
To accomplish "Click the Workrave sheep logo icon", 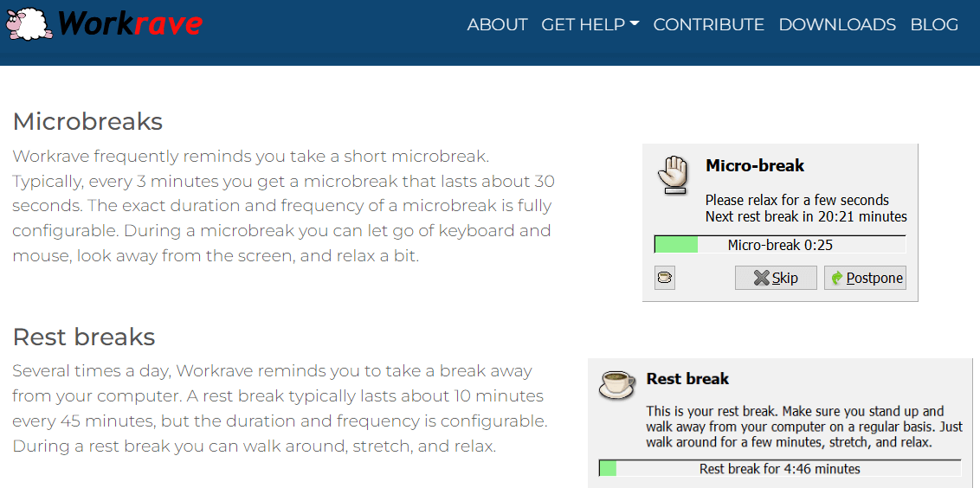I will pyautogui.click(x=29, y=24).
